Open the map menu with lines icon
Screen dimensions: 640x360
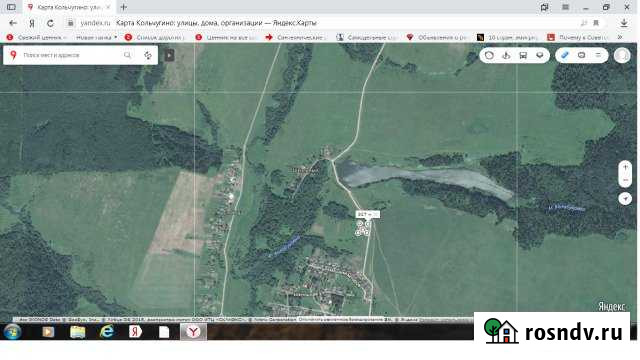tap(598, 55)
